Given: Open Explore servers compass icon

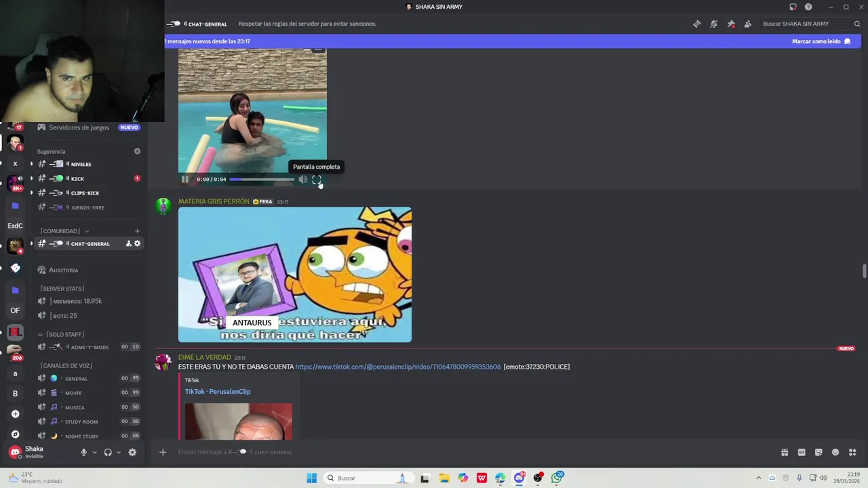Looking at the screenshot, I should (15, 434).
